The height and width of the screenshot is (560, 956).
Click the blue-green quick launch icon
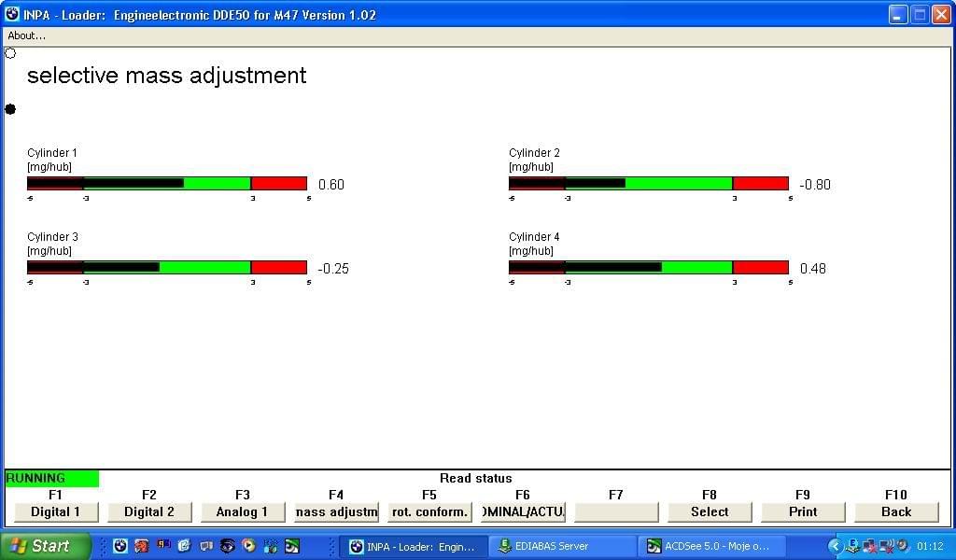point(271,546)
